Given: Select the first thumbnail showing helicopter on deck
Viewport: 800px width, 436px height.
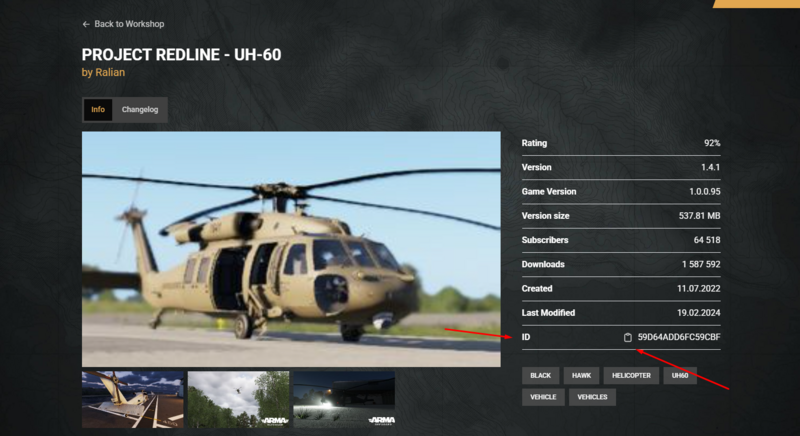Looking at the screenshot, I should 133,399.
